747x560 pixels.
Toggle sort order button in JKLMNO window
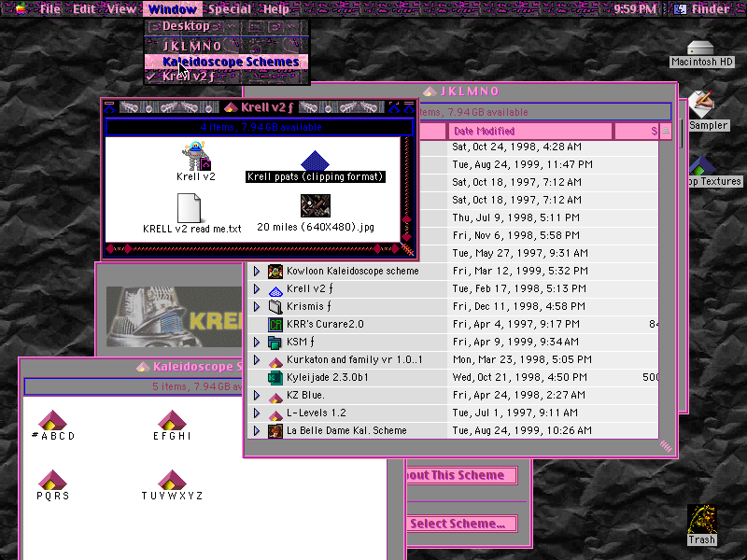tap(666, 131)
